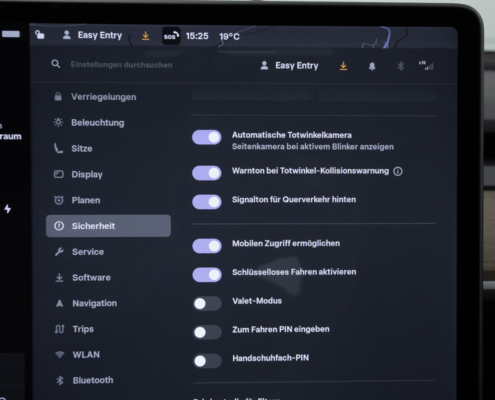The height and width of the screenshot is (400, 495).
Task: Enable Zum Fahren PIN eingeben
Action: coord(207,332)
